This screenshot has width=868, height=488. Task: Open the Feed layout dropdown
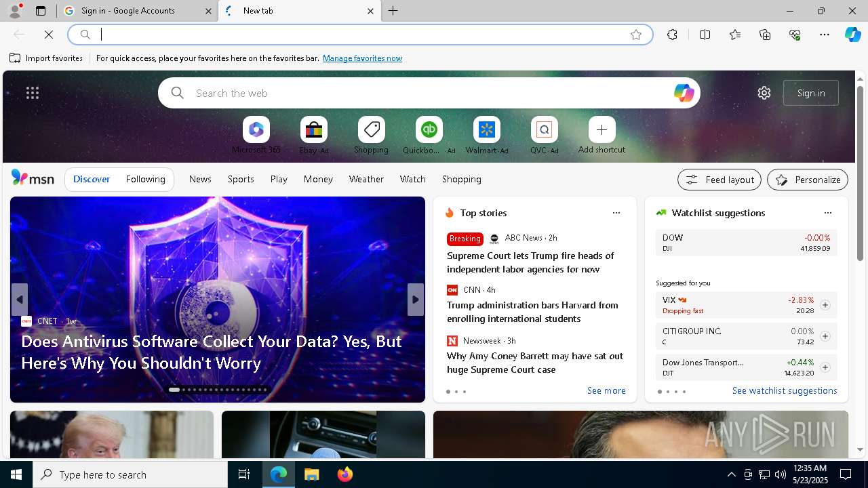719,180
